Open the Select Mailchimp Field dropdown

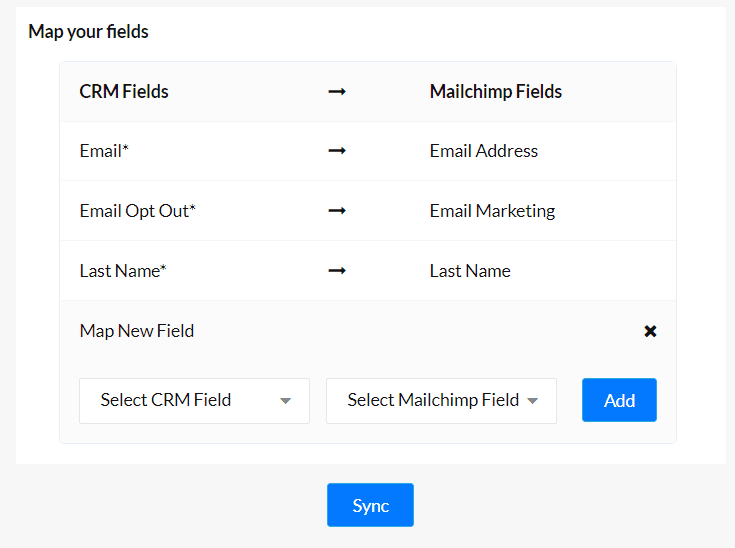442,401
